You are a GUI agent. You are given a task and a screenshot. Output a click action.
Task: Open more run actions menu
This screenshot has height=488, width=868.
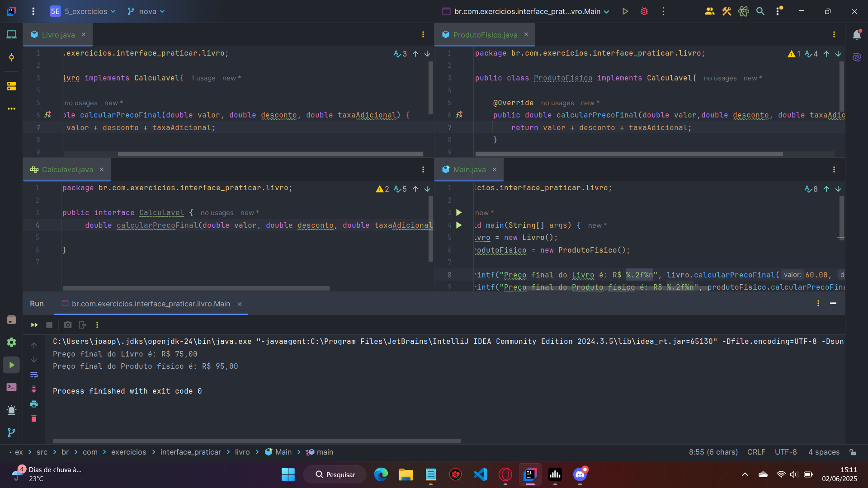(x=663, y=11)
